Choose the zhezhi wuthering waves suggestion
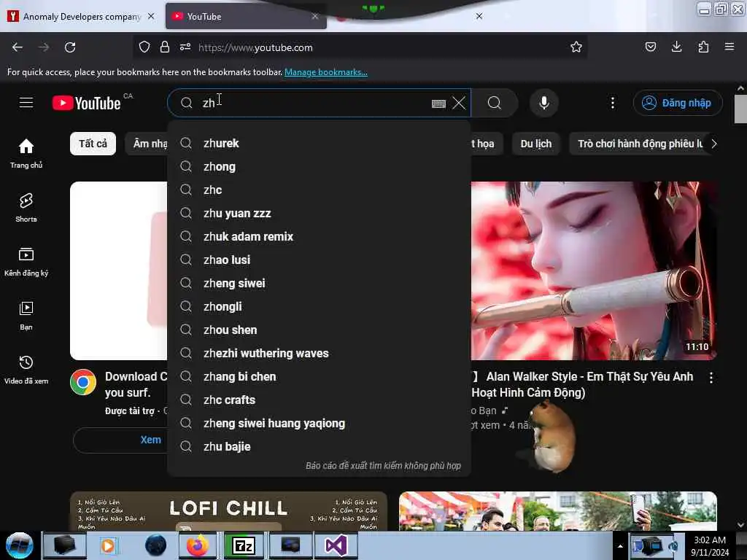 (x=320, y=354)
